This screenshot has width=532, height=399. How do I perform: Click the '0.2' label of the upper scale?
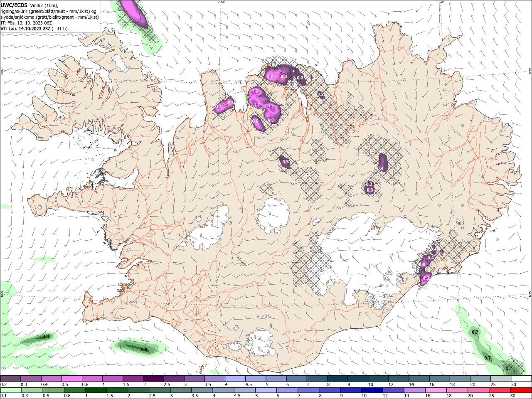(4, 384)
